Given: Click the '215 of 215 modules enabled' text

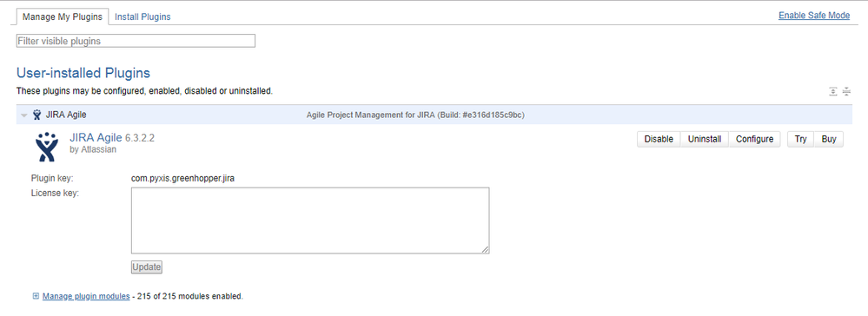Looking at the screenshot, I should click(190, 296).
